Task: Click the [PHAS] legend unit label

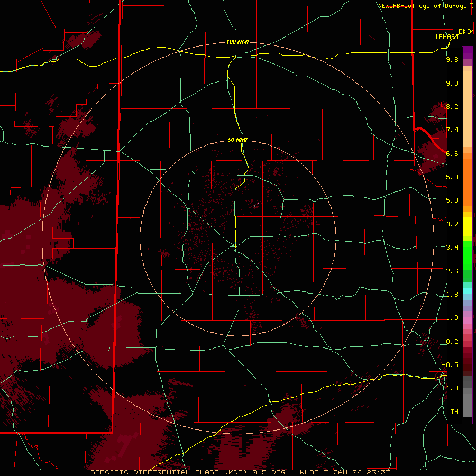Action: tap(447, 36)
